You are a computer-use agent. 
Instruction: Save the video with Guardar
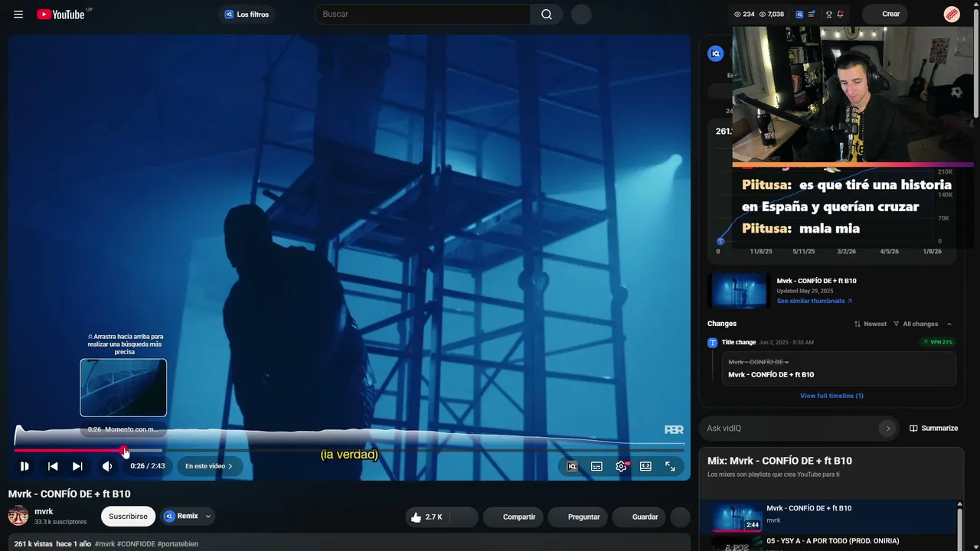point(639,517)
